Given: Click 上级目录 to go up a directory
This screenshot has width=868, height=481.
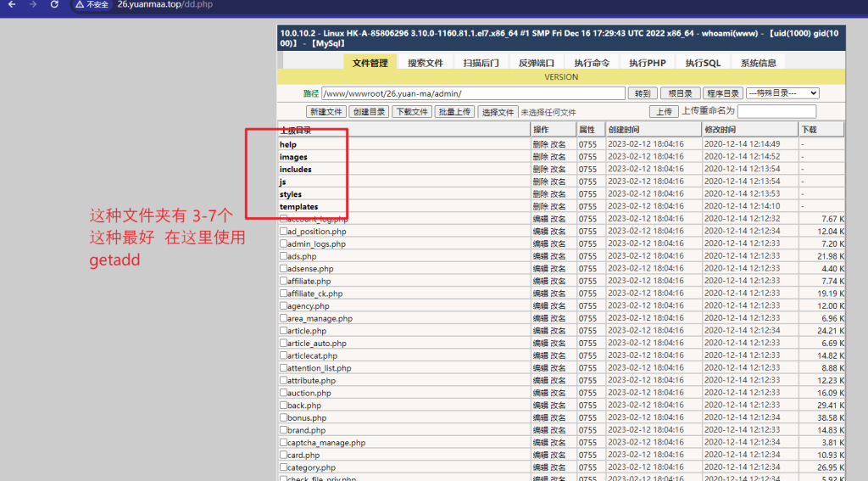Looking at the screenshot, I should point(296,130).
